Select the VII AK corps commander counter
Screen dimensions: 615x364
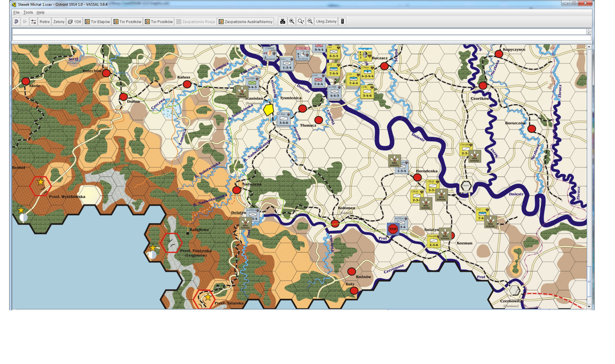[302, 54]
